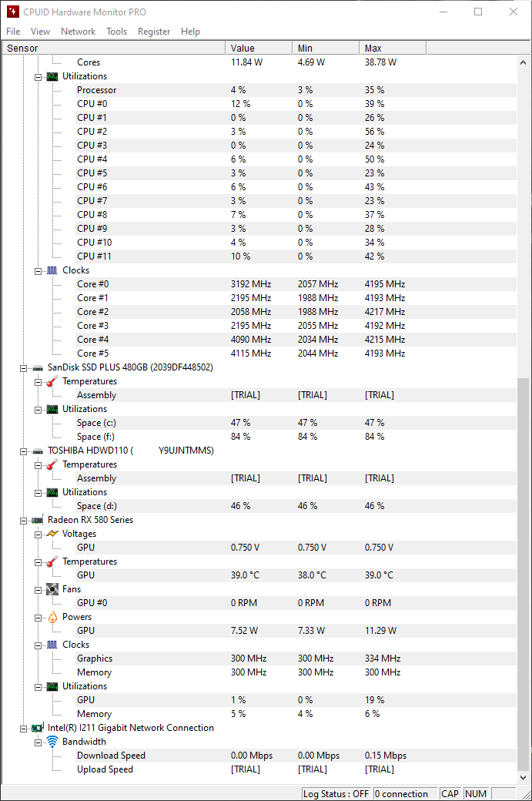Click the Radeon RX 580 Series GPU icon
Screen dimensions: 532x801
click(x=37, y=519)
